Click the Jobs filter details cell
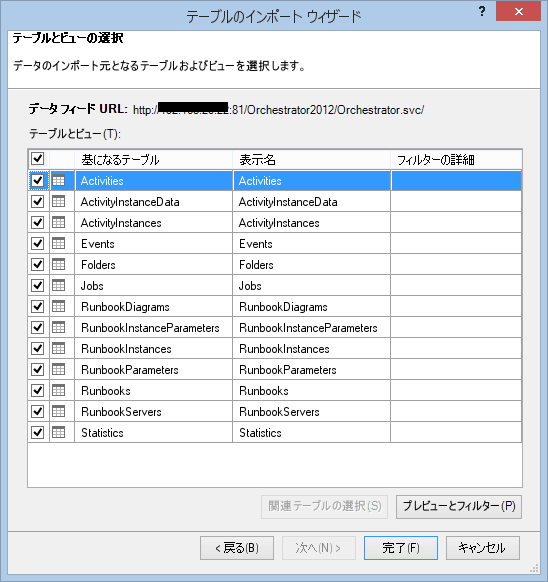Viewport: 548px width, 582px height. tap(456, 285)
